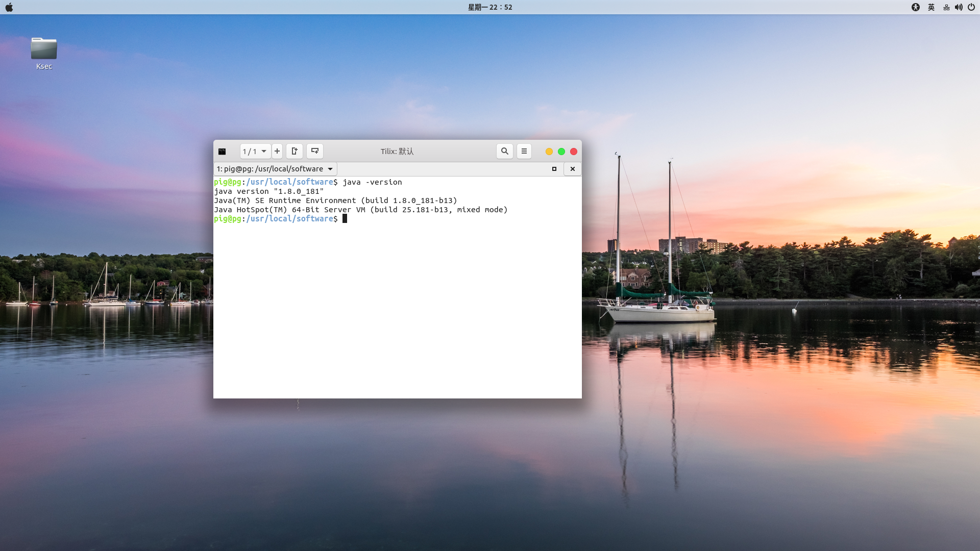The image size is (980, 551).
Task: Open the accessibility menu in the top bar
Action: pos(916,7)
